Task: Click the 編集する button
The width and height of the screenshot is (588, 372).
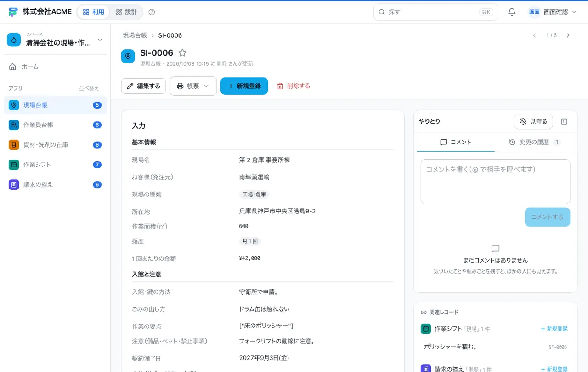Action: (143, 86)
